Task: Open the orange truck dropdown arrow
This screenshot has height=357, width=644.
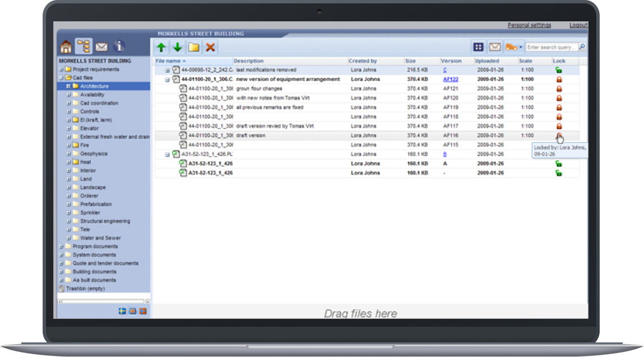Action: pyautogui.click(x=521, y=47)
